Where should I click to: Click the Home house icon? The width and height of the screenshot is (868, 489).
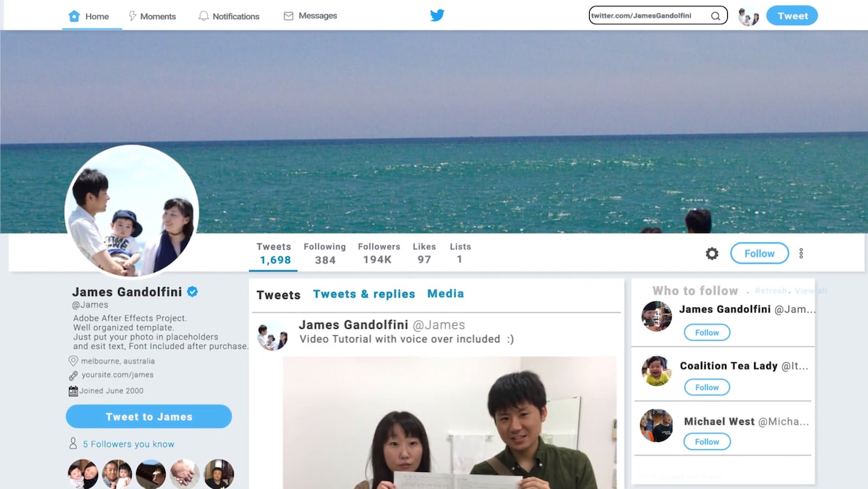coord(74,16)
